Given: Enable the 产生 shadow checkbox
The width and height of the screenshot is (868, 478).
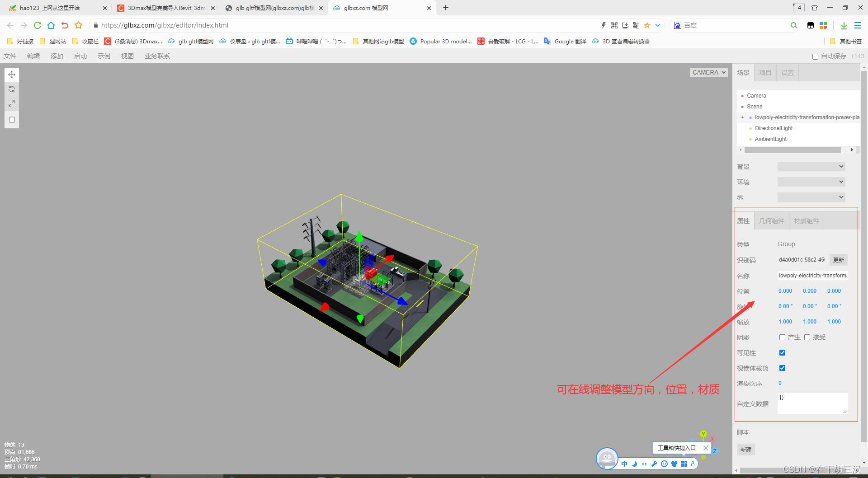Looking at the screenshot, I should point(782,337).
